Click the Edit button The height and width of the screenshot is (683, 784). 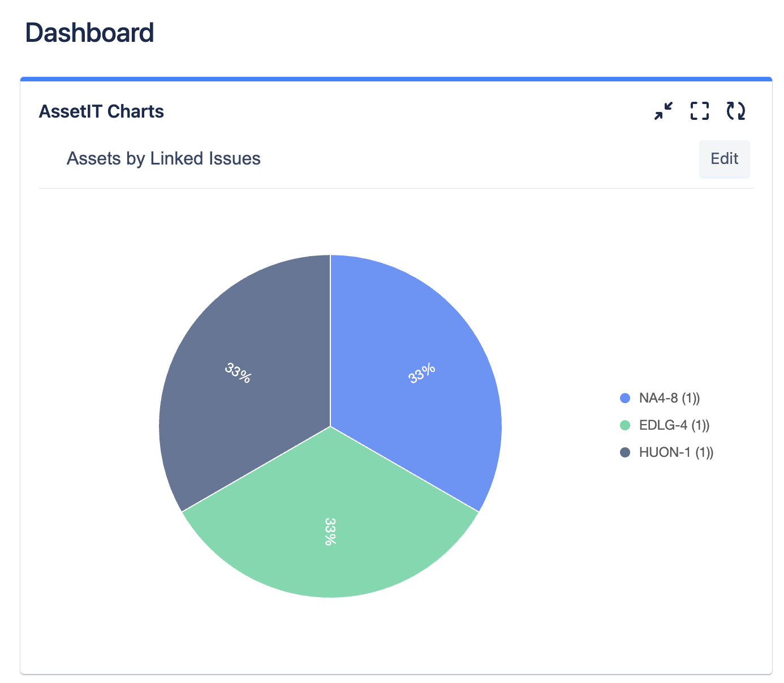(724, 159)
